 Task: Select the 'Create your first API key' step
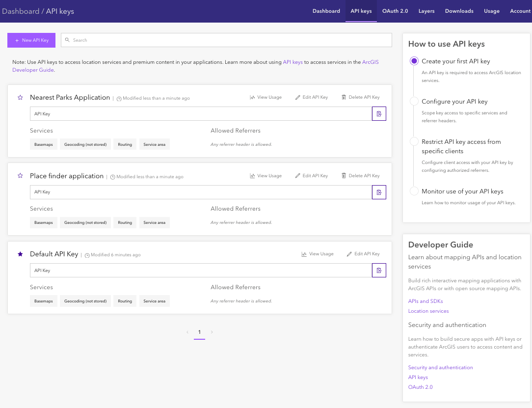click(x=414, y=61)
